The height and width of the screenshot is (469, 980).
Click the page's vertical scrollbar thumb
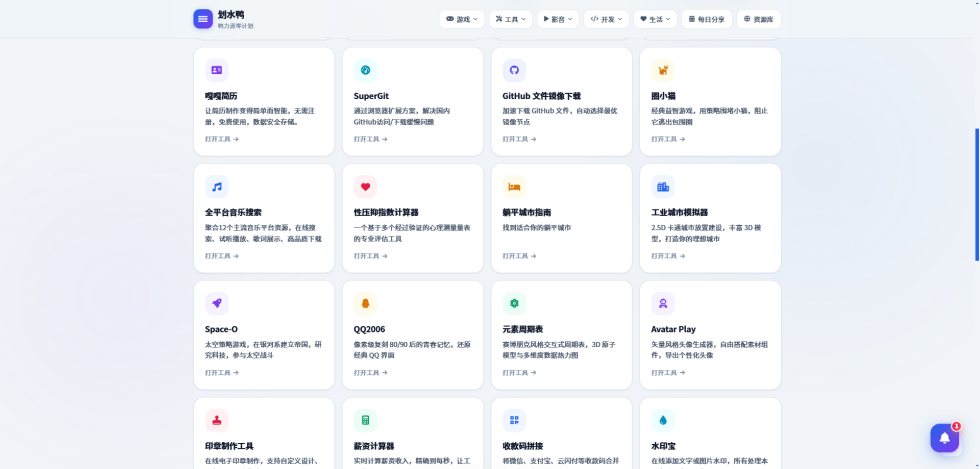[x=977, y=194]
